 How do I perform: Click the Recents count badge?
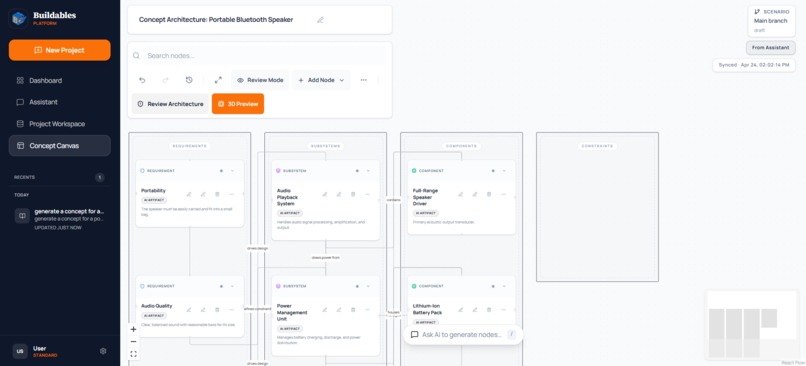(x=100, y=177)
